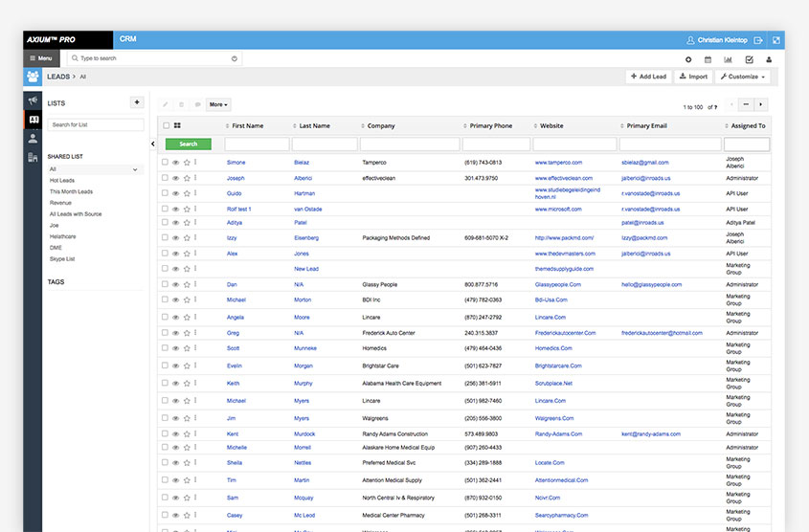This screenshot has width=809, height=532.
Task: Check the box for Kent Murdock row
Action: (x=165, y=433)
